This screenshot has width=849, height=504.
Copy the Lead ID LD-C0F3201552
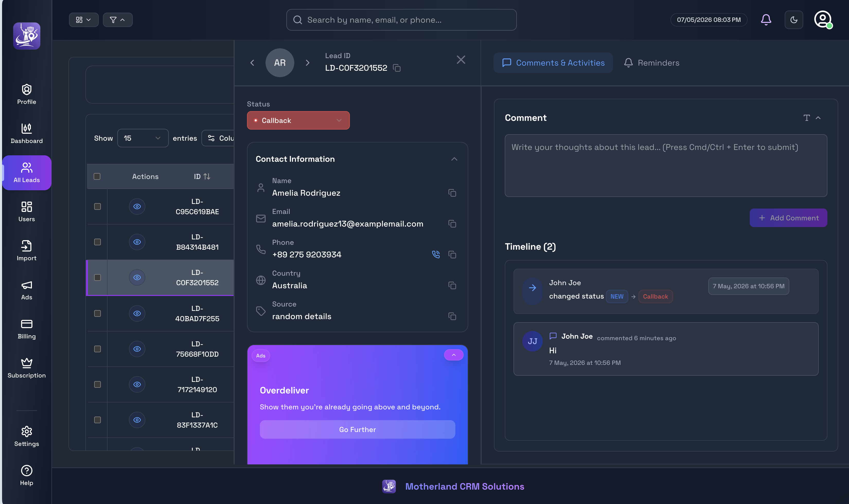[396, 68]
